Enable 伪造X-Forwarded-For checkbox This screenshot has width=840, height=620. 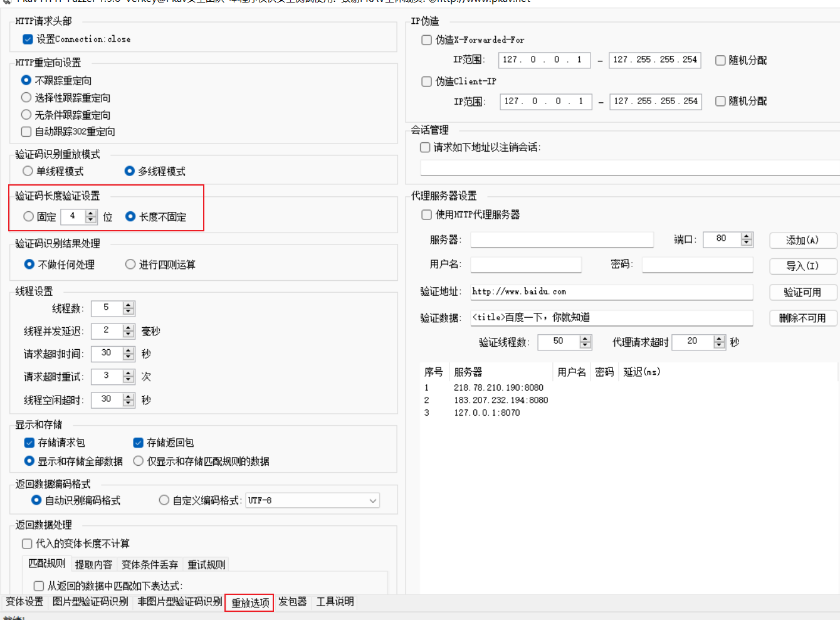[x=427, y=40]
